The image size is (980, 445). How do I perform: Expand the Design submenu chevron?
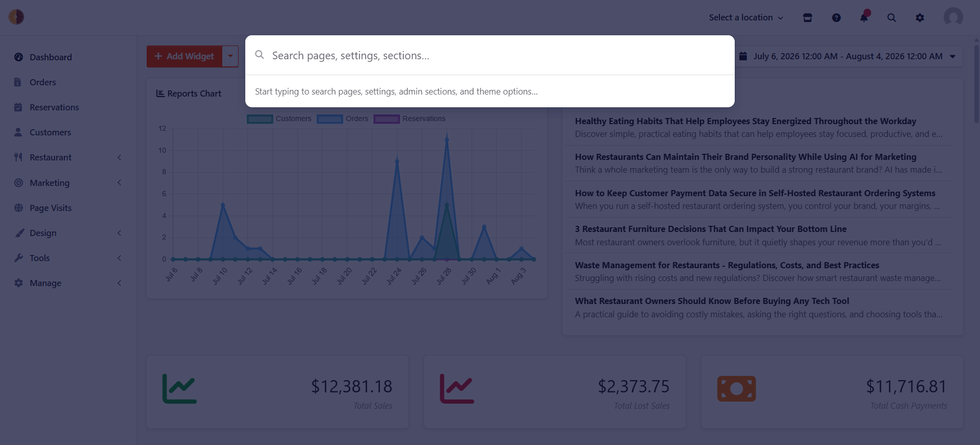coord(120,233)
